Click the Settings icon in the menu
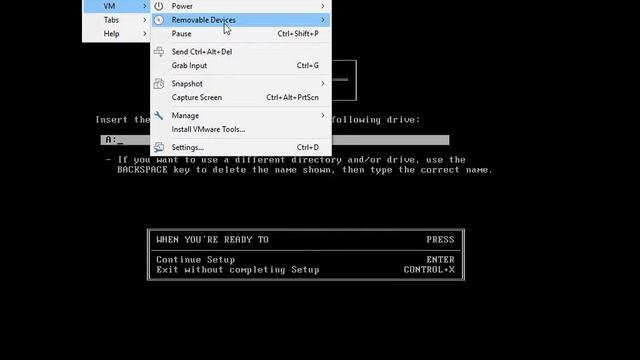The image size is (640, 360). pyautogui.click(x=159, y=147)
